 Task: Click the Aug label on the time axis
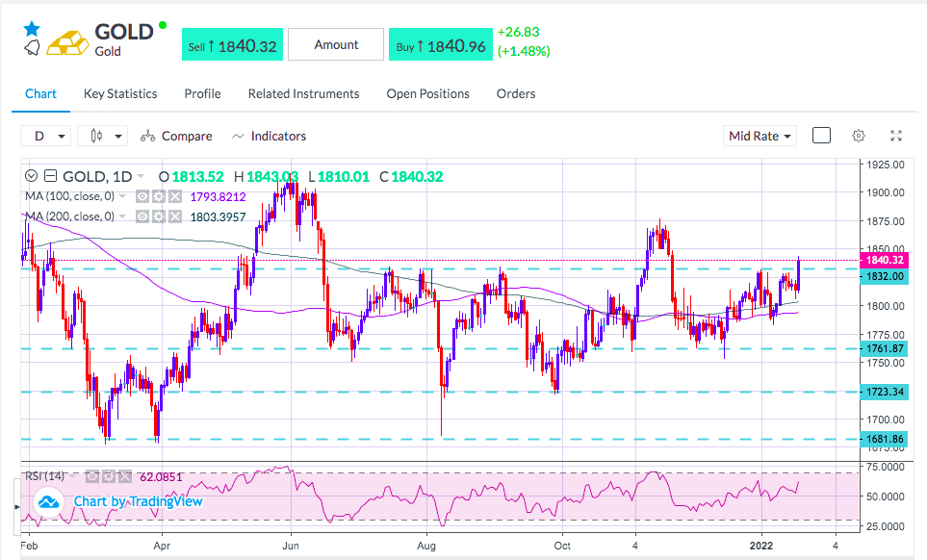pos(426,546)
